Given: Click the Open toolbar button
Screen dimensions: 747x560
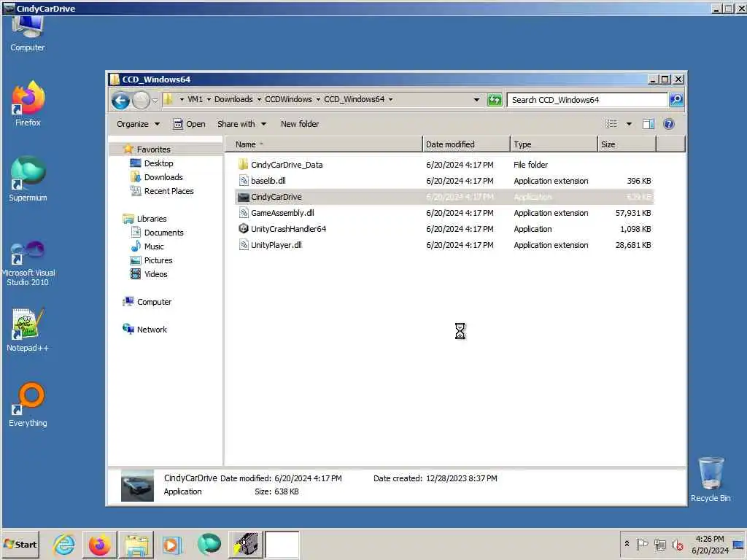Looking at the screenshot, I should point(189,124).
